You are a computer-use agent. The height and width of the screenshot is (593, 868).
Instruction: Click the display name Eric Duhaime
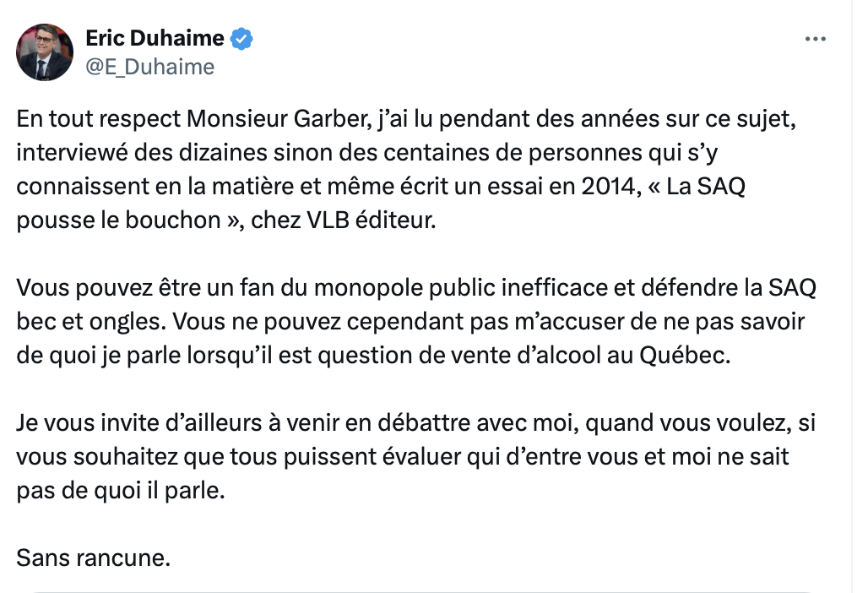coord(155,38)
